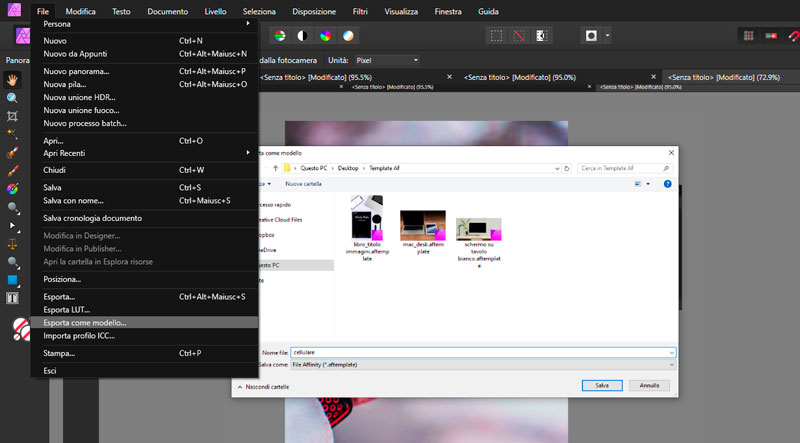
Task: Choose Stampa from File menu
Action: pos(144,353)
